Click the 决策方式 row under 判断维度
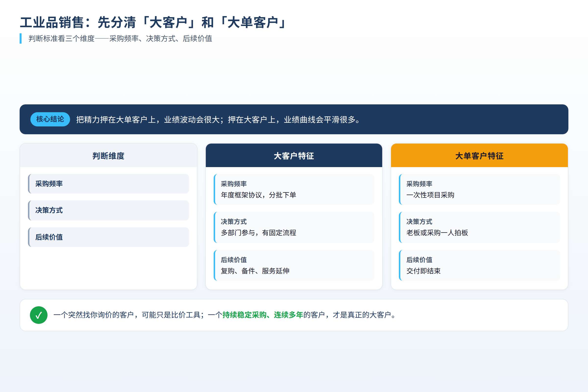588x392 pixels. (x=109, y=210)
